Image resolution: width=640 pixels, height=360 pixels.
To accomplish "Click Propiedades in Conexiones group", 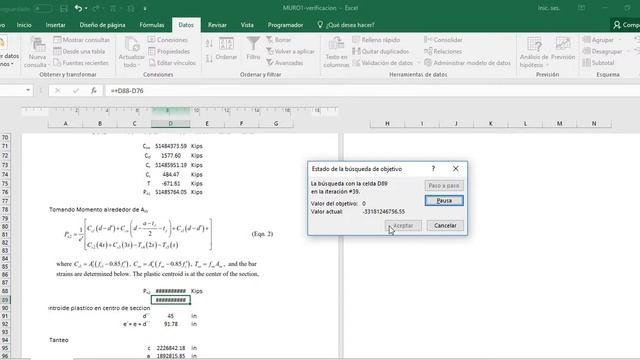I will [x=169, y=51].
